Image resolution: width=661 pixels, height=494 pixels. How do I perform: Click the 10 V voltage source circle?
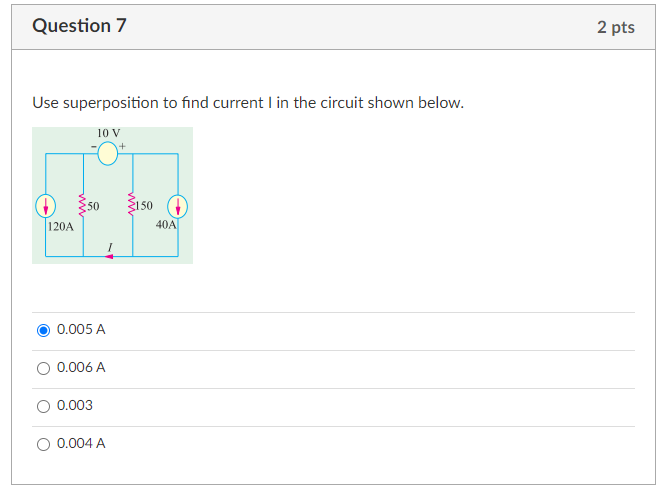coord(107,153)
